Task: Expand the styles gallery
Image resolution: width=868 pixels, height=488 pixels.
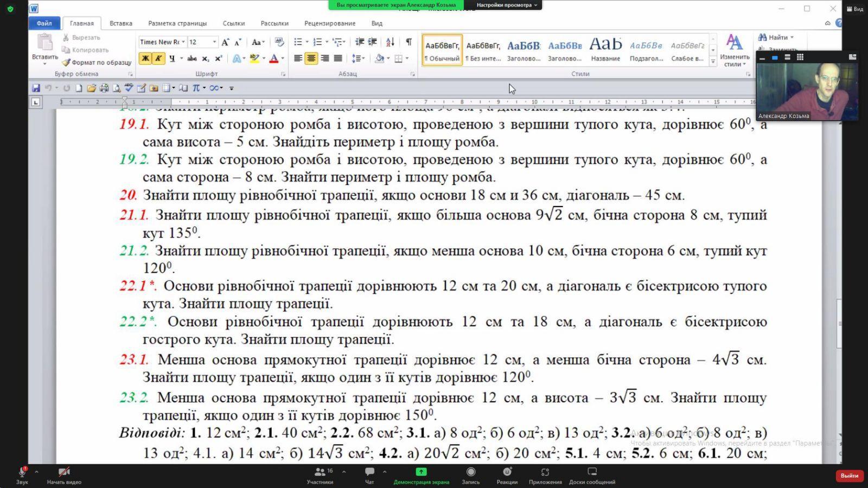Action: click(713, 62)
